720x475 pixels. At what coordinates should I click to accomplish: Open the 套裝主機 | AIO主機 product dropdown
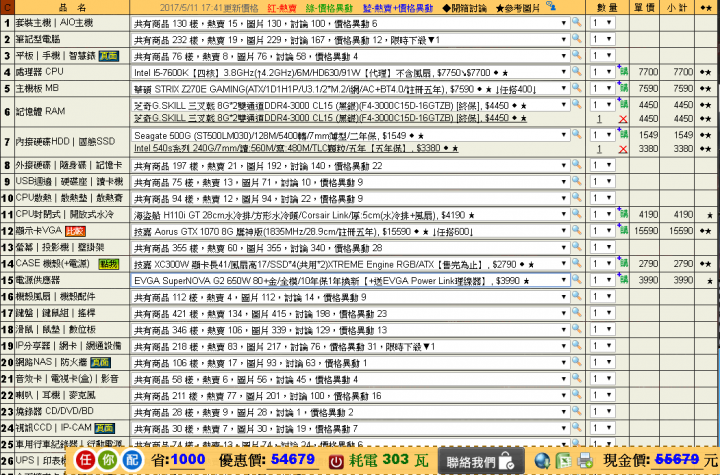350,23
